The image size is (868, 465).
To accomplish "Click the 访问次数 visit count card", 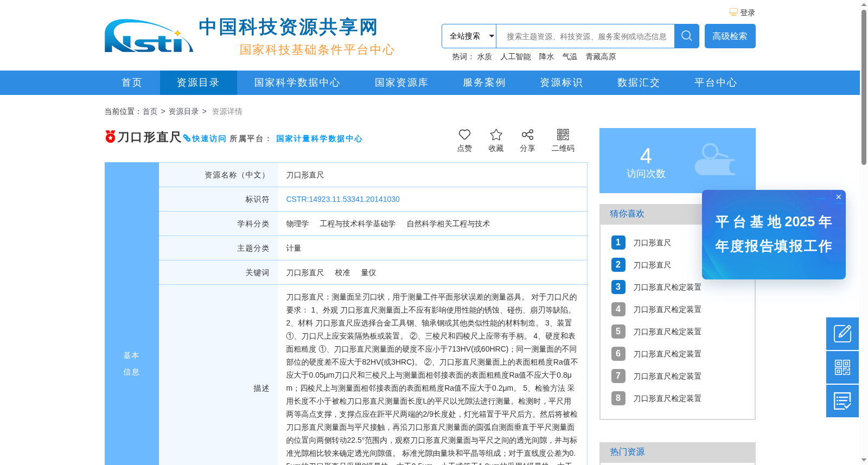I will [678, 161].
